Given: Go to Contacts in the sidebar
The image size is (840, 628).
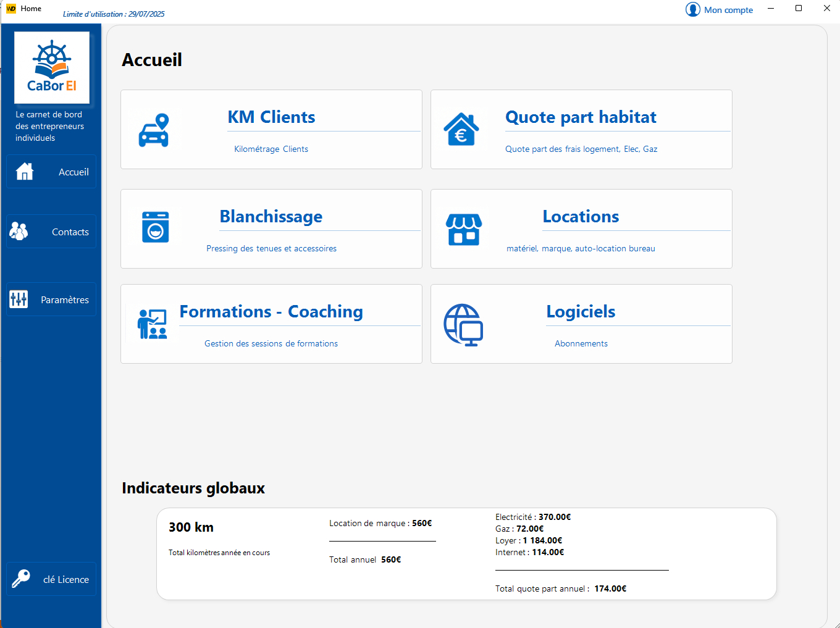Looking at the screenshot, I should (51, 232).
